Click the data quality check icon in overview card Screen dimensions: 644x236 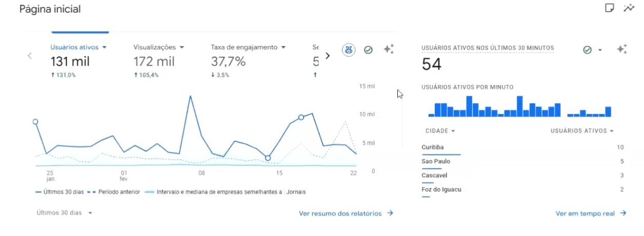(368, 50)
